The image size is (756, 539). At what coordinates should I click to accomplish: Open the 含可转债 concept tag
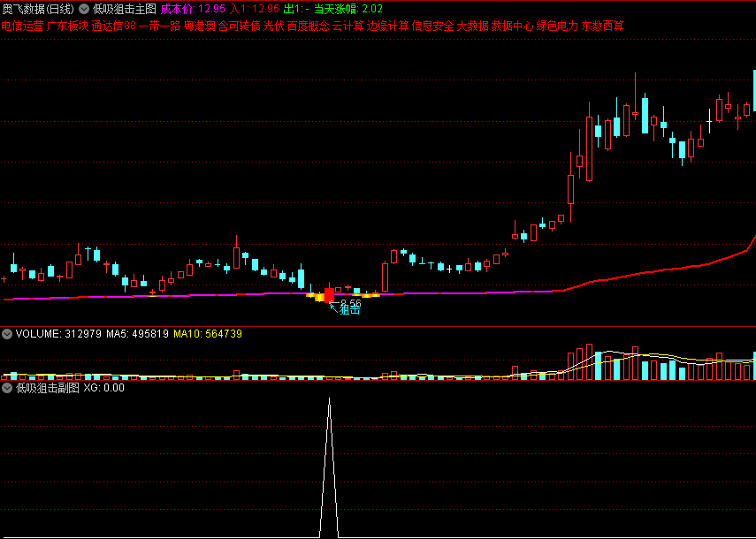[x=239, y=26]
